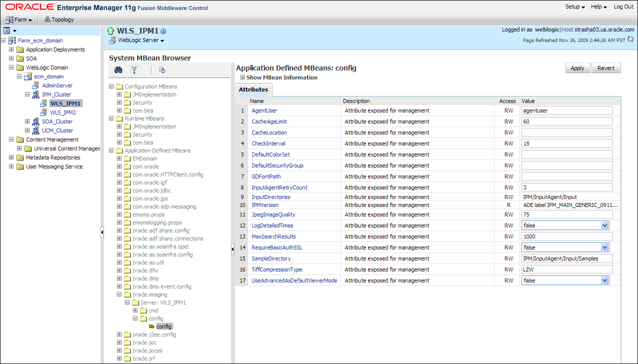Click the Revert button
Viewport: 638px width, 364px height.
click(x=606, y=68)
